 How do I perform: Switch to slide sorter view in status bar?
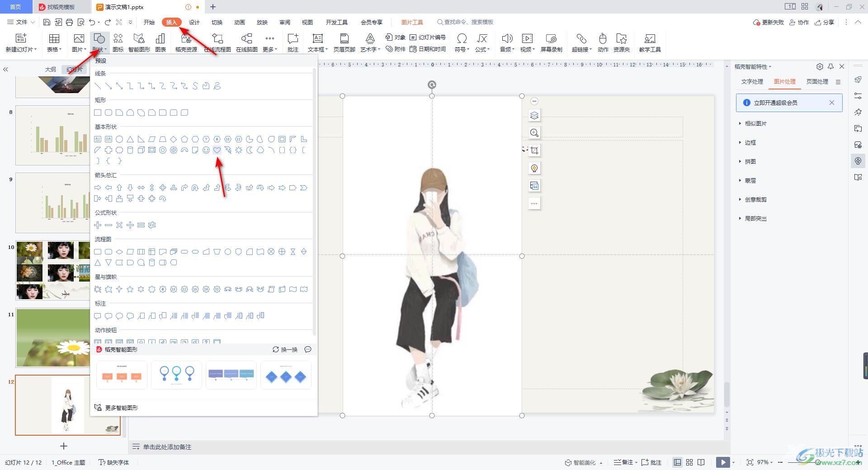click(689, 462)
